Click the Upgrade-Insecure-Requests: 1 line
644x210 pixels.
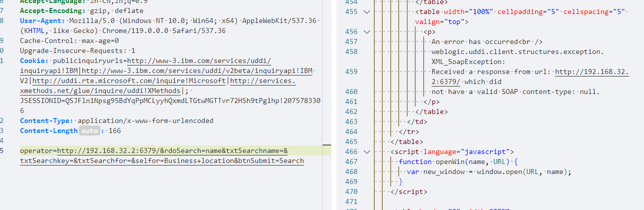[77, 51]
